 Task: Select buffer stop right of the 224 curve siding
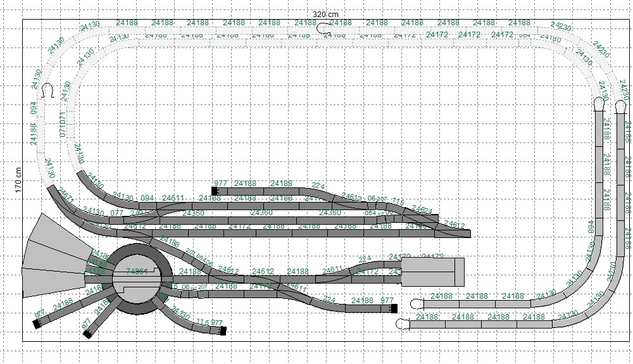[x=394, y=308]
